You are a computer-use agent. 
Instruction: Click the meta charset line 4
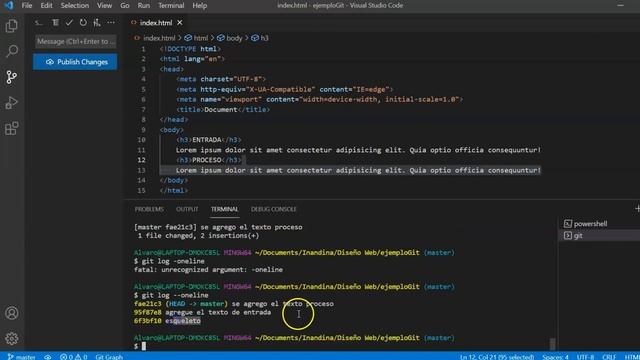[221, 79]
